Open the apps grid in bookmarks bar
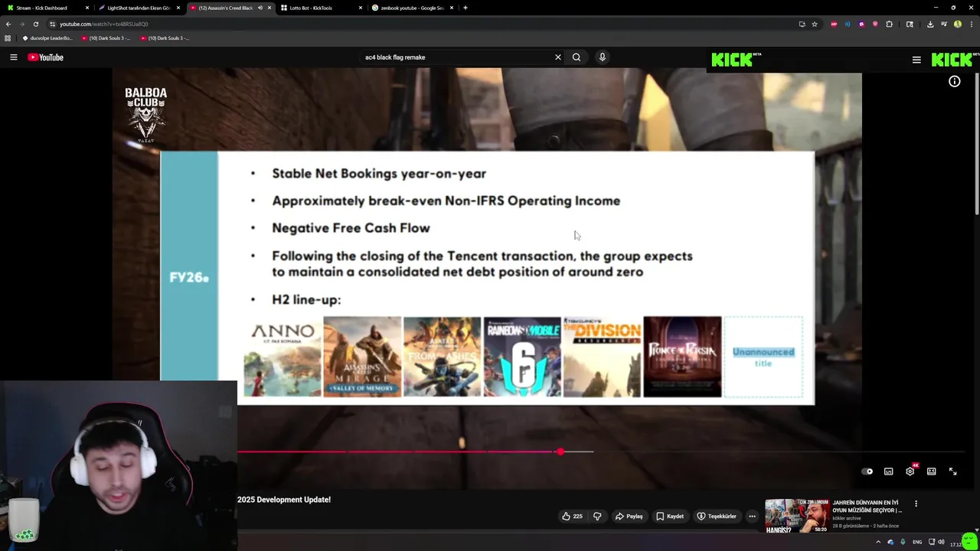This screenshot has height=551, width=980. tap(8, 38)
